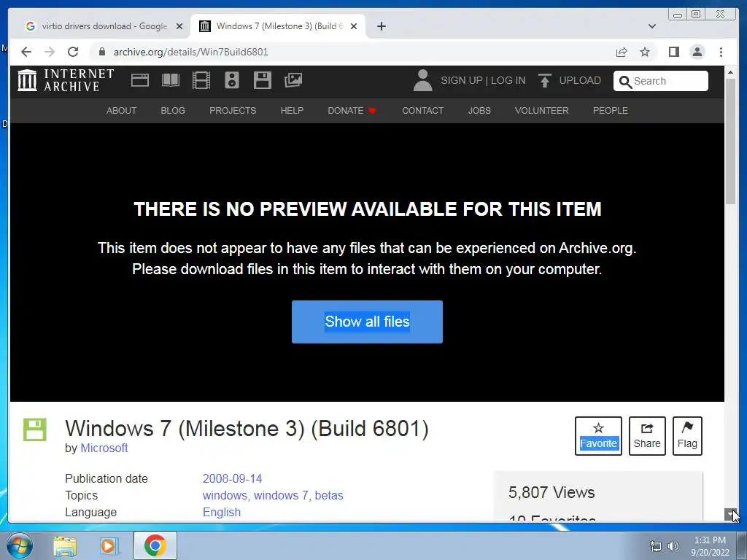This screenshot has height=560, width=747.
Task: Click the browser forward arrow
Action: tap(50, 52)
